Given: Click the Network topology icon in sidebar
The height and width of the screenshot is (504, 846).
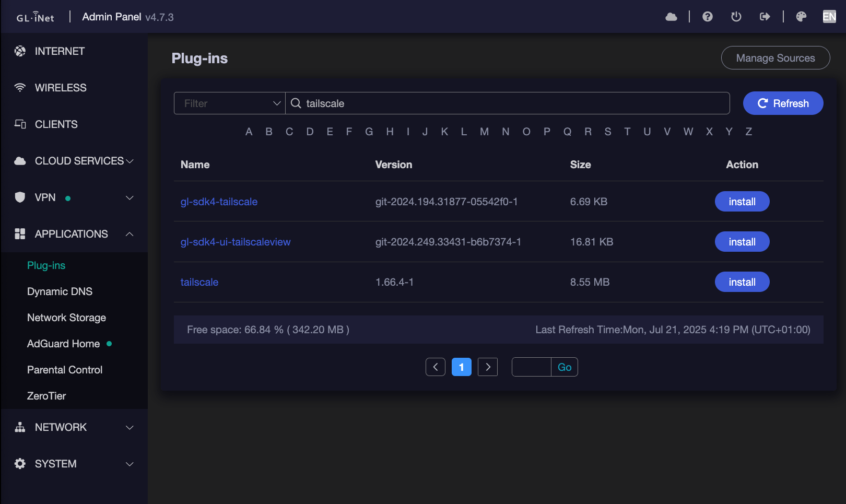Looking at the screenshot, I should [x=20, y=427].
